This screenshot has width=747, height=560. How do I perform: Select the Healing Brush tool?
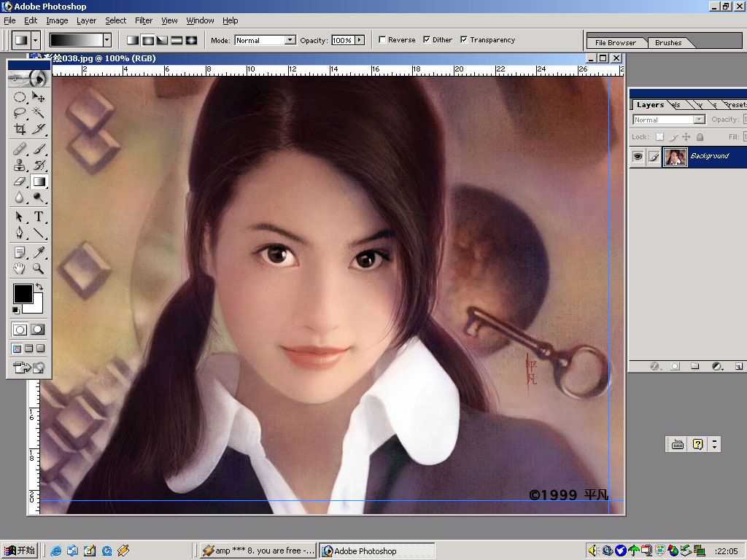(x=20, y=149)
